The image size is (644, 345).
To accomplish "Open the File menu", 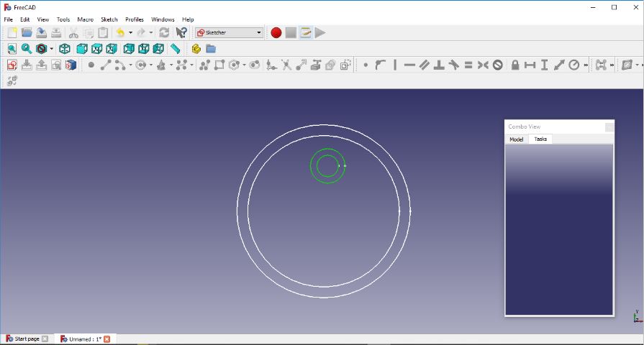I will (8, 19).
